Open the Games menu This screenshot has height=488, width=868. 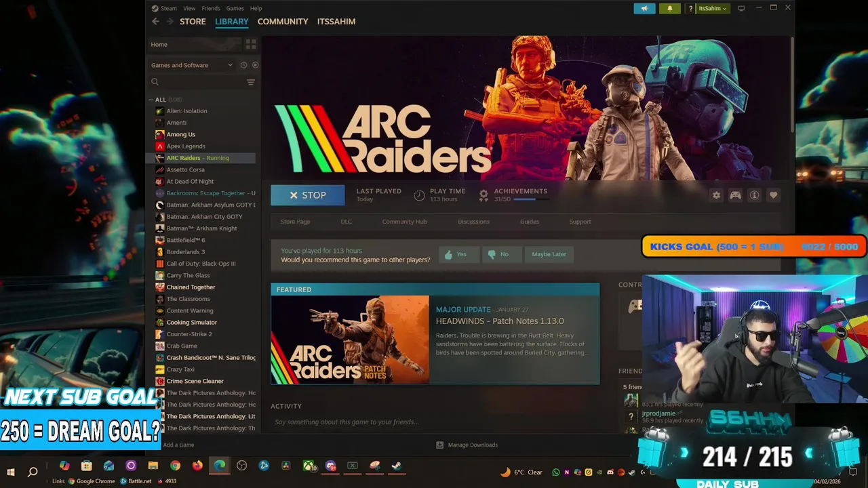235,8
